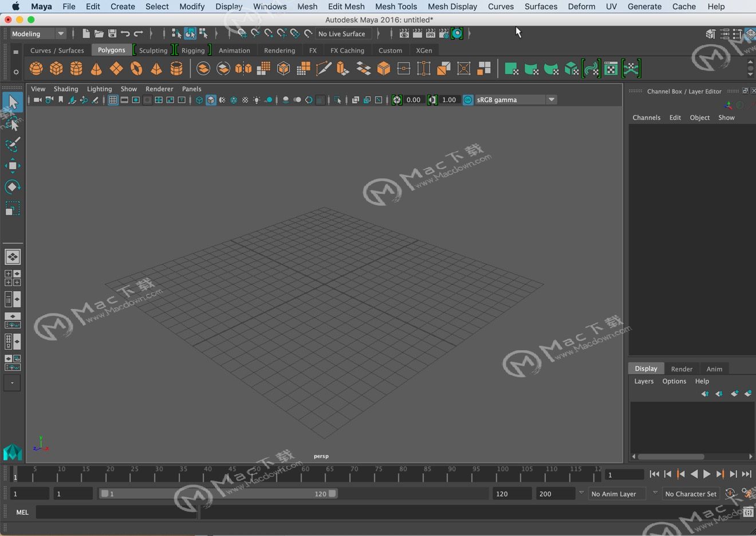Click the New Scene icon
The height and width of the screenshot is (536, 756).
click(x=86, y=34)
